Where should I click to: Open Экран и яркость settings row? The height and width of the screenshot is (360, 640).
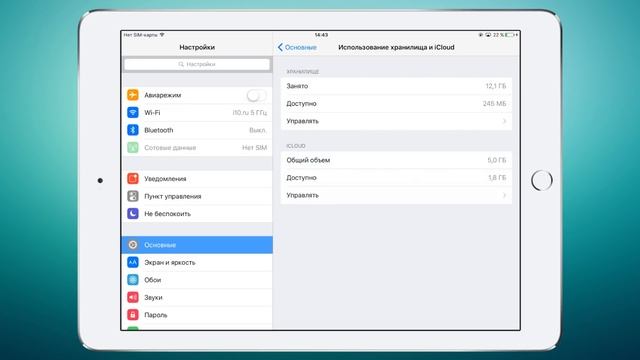click(x=197, y=262)
